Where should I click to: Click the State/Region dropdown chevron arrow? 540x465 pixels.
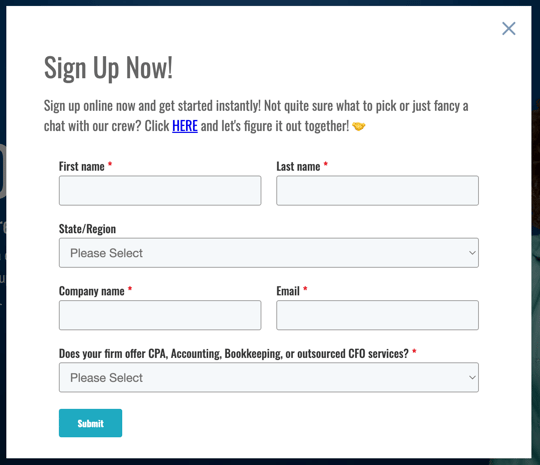(472, 253)
